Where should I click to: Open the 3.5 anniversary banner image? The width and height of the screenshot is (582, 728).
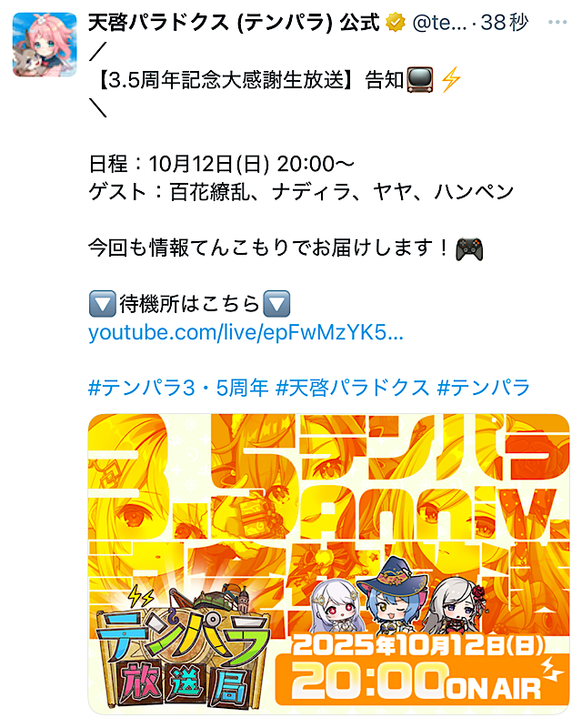pos(328,563)
